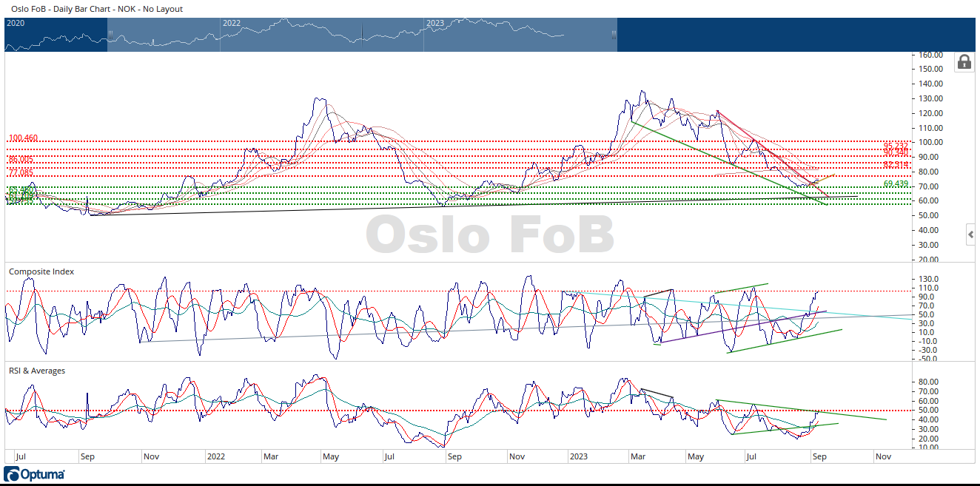Click 2022 on the bottom date axis
980x486 pixels.
[216, 456]
